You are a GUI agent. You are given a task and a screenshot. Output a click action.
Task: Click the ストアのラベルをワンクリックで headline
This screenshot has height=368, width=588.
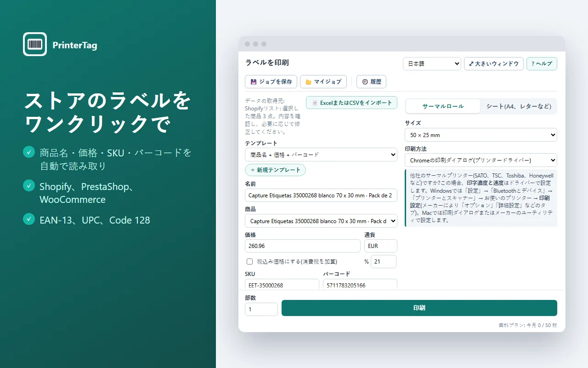tap(107, 112)
